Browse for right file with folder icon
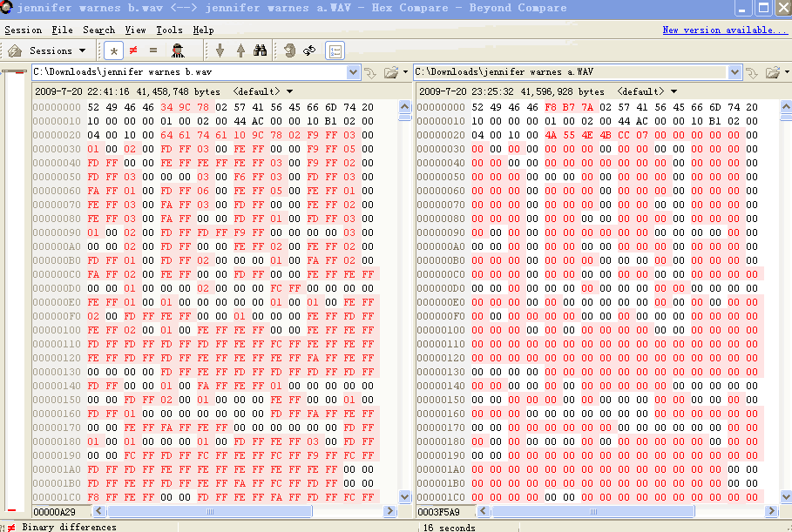Screen dimensions: 792x532 click(773, 72)
